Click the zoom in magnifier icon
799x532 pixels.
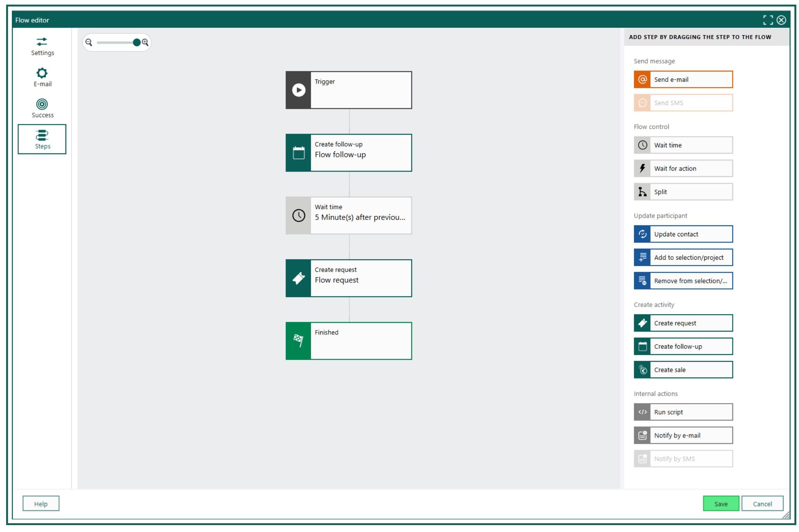(145, 42)
